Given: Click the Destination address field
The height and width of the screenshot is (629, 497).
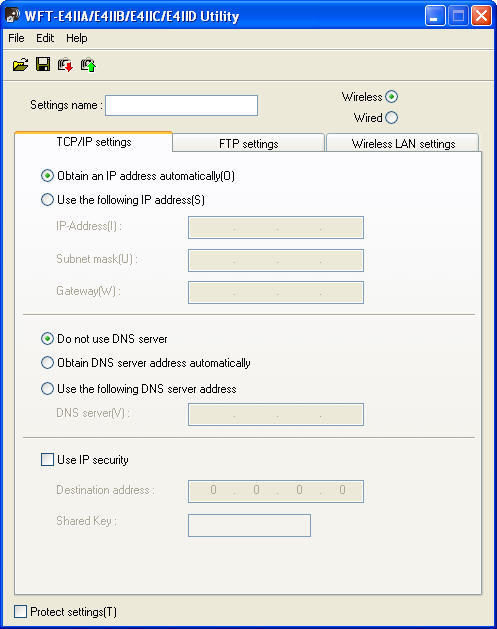Looking at the screenshot, I should (276, 491).
